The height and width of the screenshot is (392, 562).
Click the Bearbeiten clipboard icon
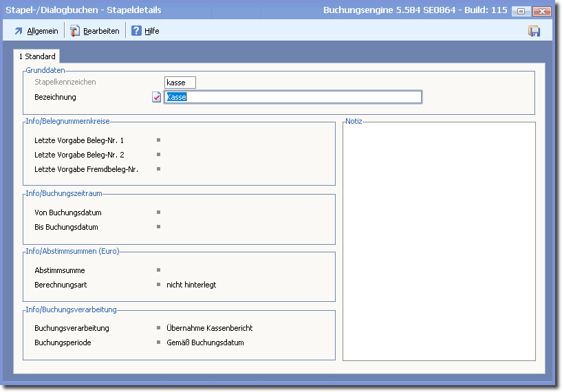(74, 31)
